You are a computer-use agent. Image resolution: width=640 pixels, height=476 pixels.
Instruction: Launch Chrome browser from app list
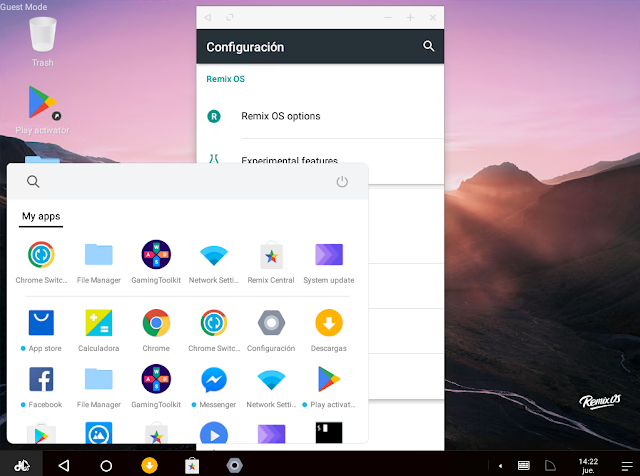pos(156,330)
